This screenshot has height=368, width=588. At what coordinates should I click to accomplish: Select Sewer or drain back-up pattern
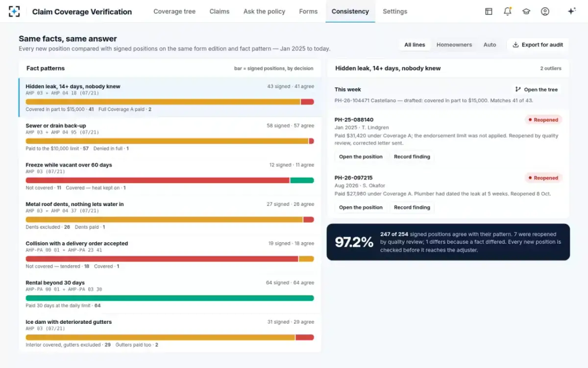(170, 137)
